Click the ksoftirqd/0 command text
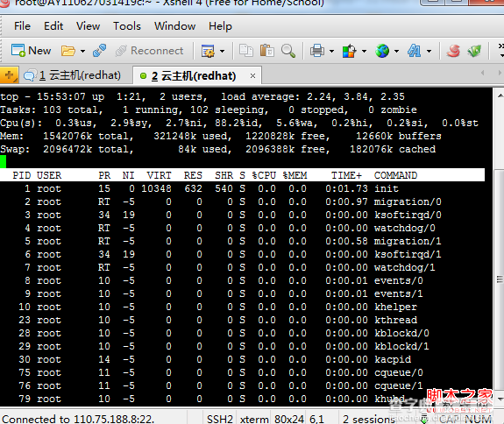This screenshot has width=504, height=424. point(408,215)
